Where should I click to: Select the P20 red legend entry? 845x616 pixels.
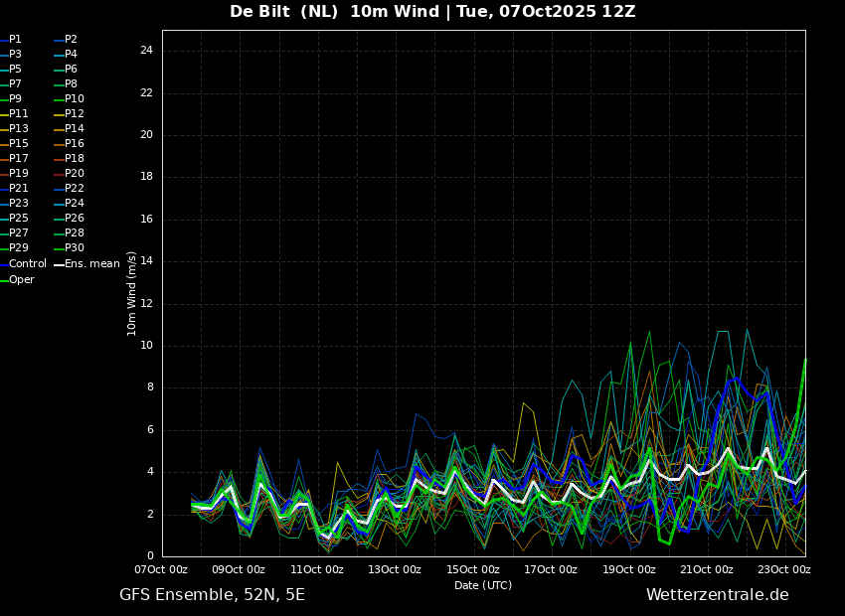(x=69, y=174)
